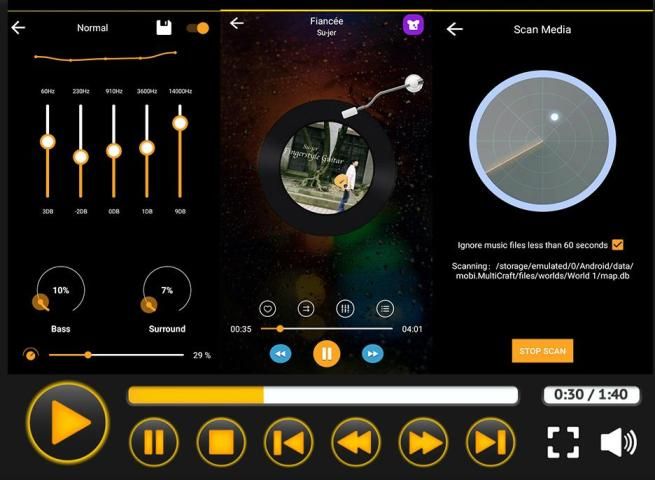This screenshot has width=655, height=480.
Task: Click the bottom bar rewind button
Action: pos(356,442)
